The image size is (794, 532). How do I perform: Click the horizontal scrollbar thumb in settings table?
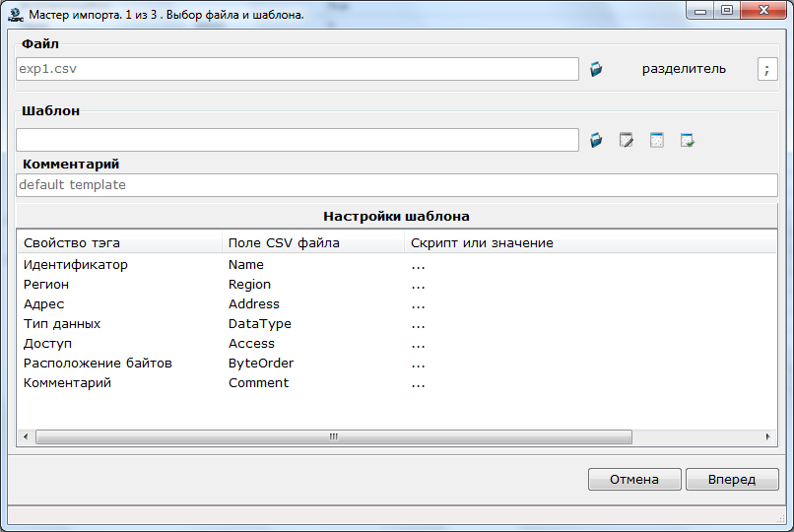334,436
